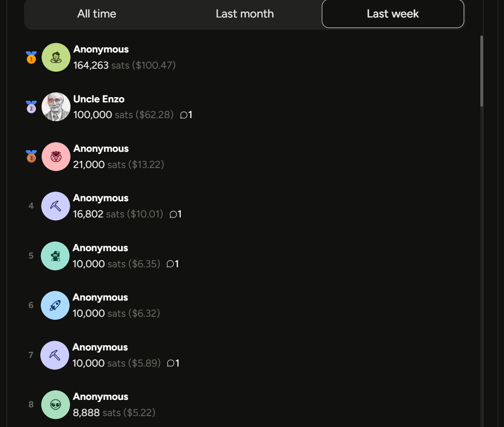Open the Uncle Enzo name link
504x427 pixels.
coord(99,99)
